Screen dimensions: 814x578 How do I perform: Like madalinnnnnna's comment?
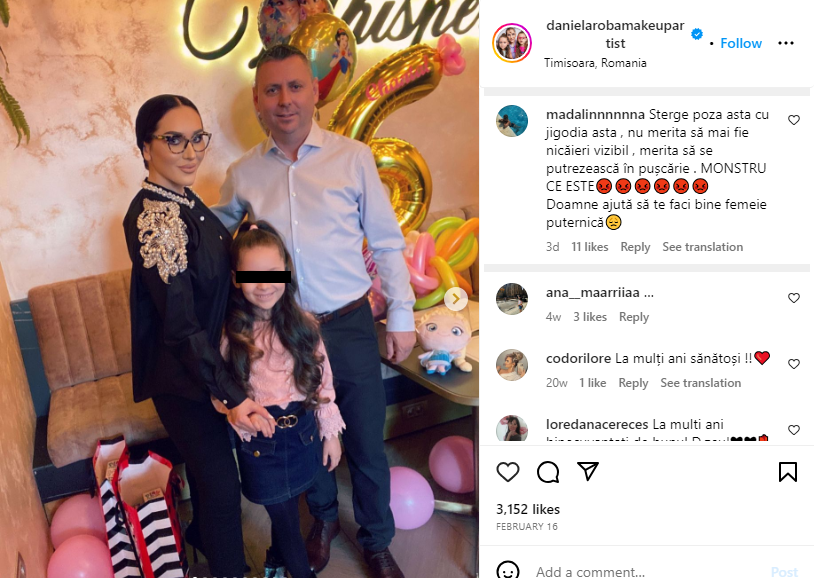tap(794, 120)
